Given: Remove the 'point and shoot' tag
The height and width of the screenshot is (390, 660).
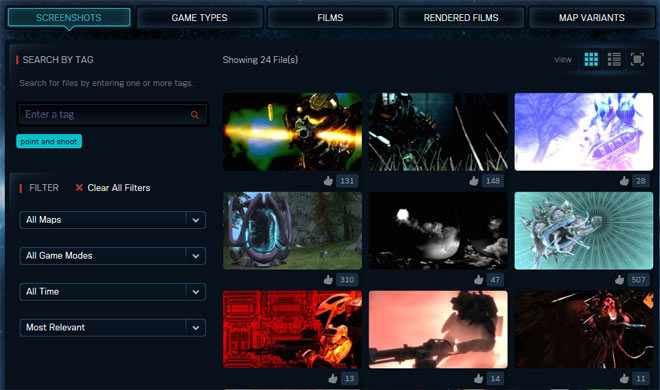Looking at the screenshot, I should (x=49, y=141).
